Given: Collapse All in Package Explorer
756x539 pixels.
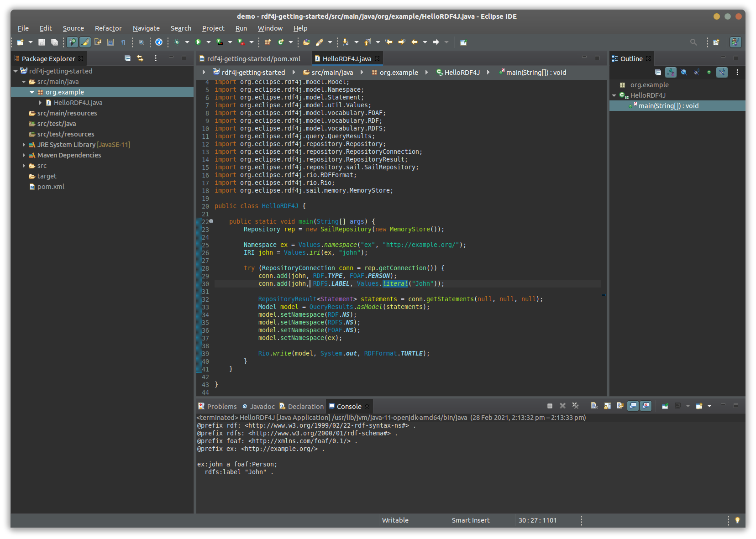Looking at the screenshot, I should [x=127, y=58].
